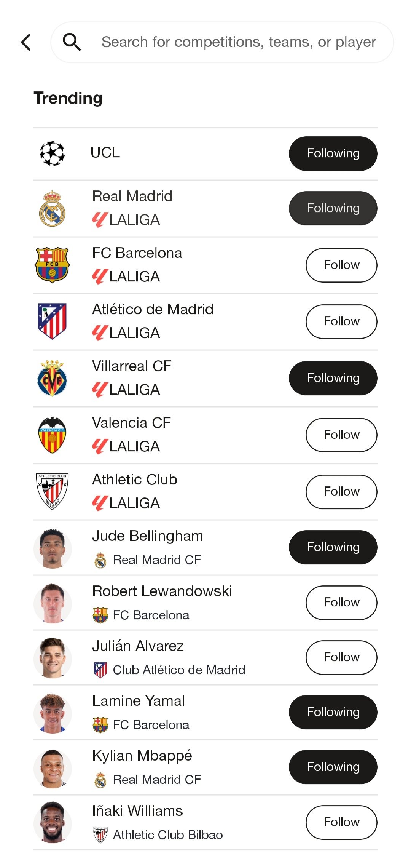411x868 pixels.
Task: Open the UCL competition logo
Action: tap(53, 153)
